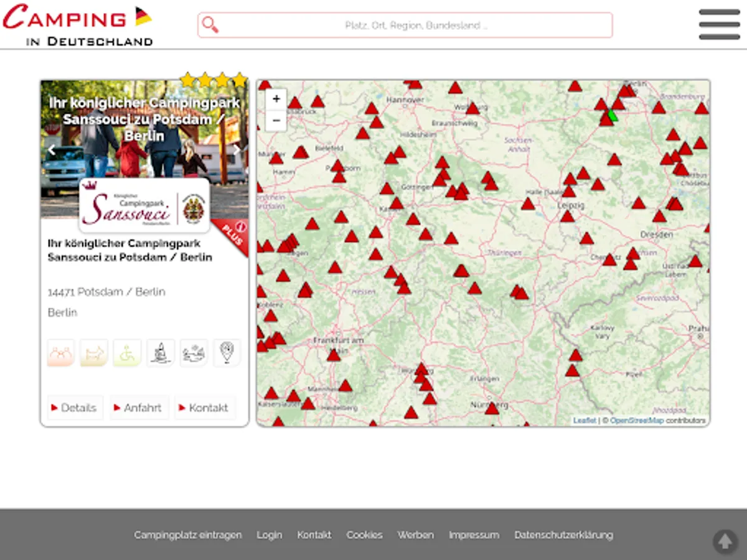
Task: Select the marker just below Leipzig label
Action: (x=567, y=216)
